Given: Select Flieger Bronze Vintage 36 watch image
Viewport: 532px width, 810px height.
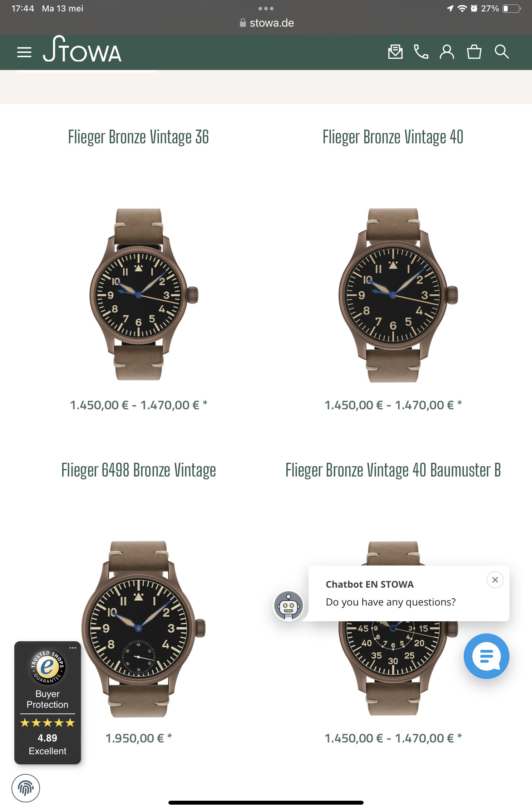Looking at the screenshot, I should click(144, 295).
